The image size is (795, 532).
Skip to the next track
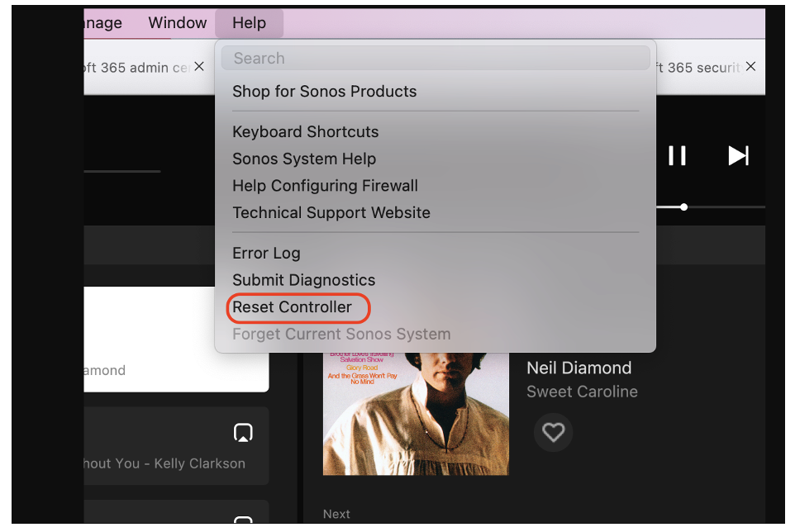(x=738, y=155)
